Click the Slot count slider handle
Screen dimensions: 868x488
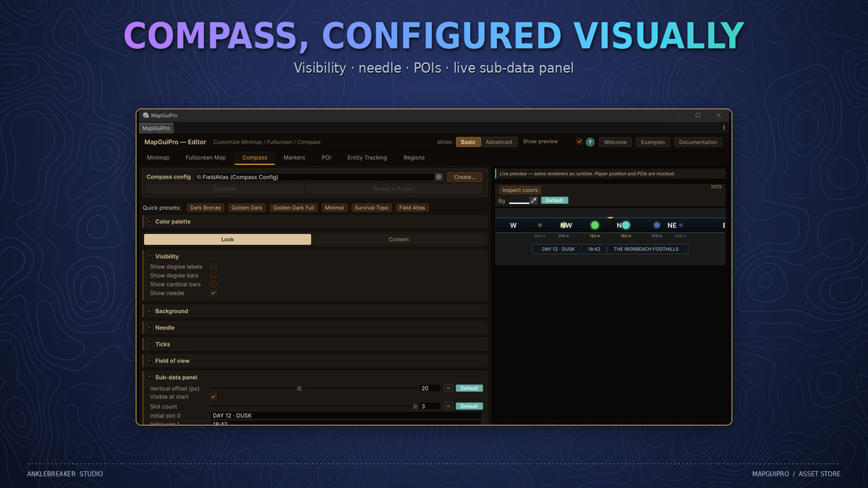point(415,406)
